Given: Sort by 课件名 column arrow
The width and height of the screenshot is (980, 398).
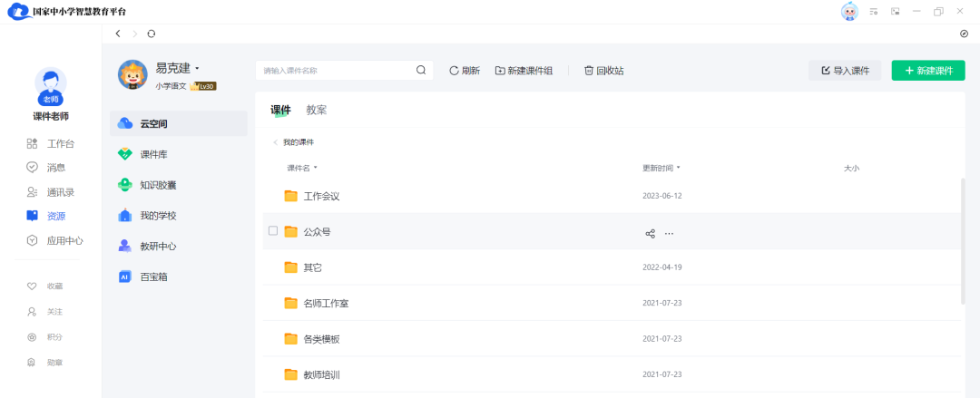Looking at the screenshot, I should tap(316, 169).
